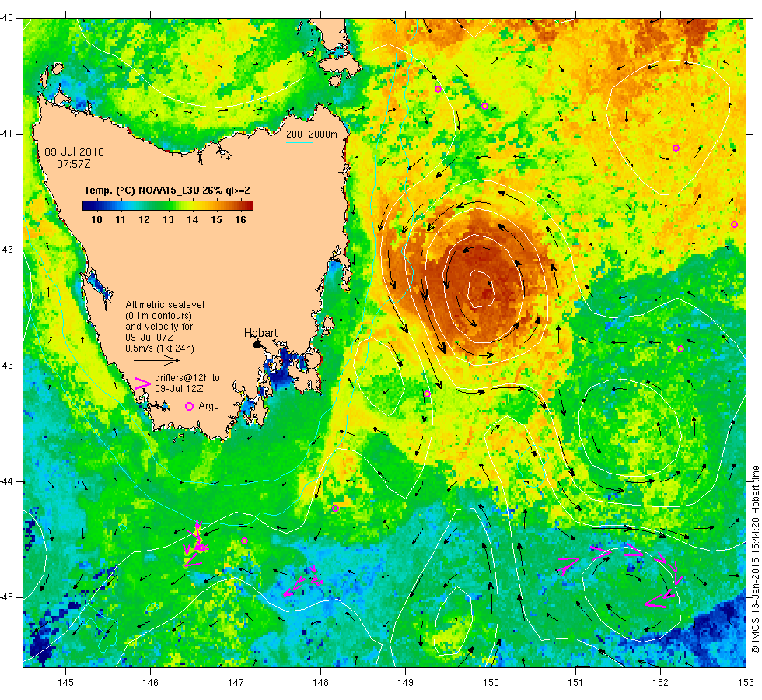This screenshot has width=762, height=700.
Task: Click the dark red end of temperature color bar
Action: point(248,205)
